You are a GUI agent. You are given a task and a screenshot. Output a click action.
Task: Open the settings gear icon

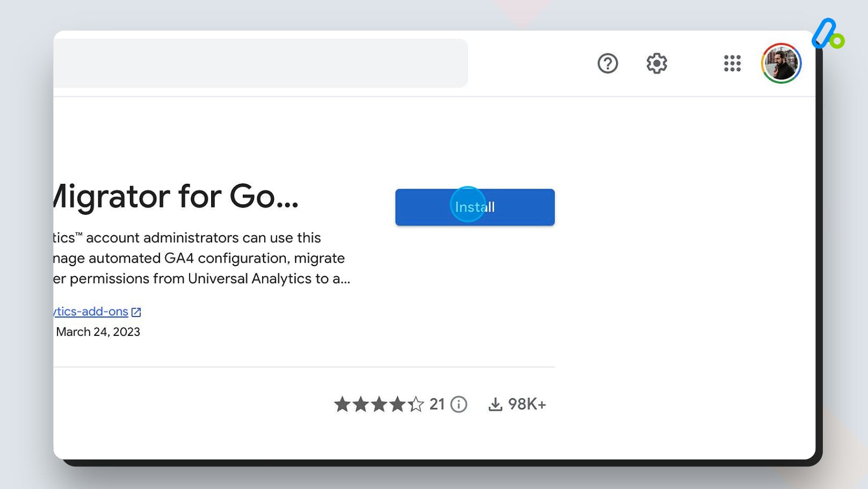tap(656, 63)
